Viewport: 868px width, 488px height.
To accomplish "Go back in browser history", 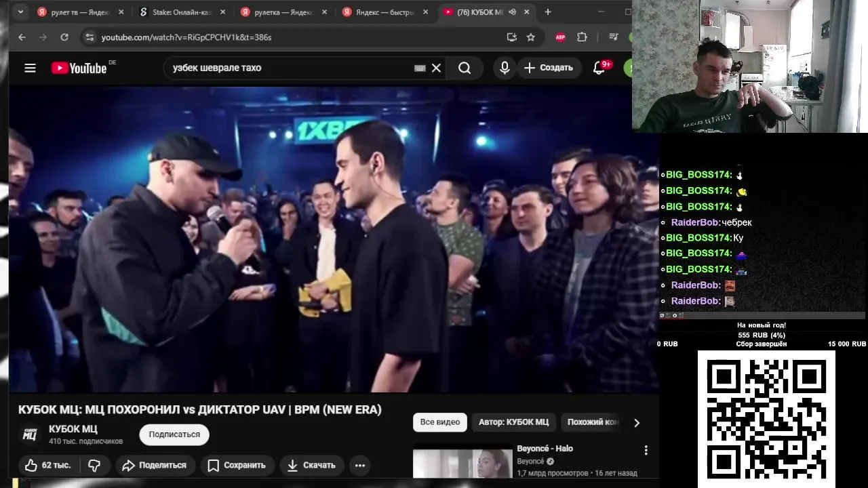I will [22, 37].
